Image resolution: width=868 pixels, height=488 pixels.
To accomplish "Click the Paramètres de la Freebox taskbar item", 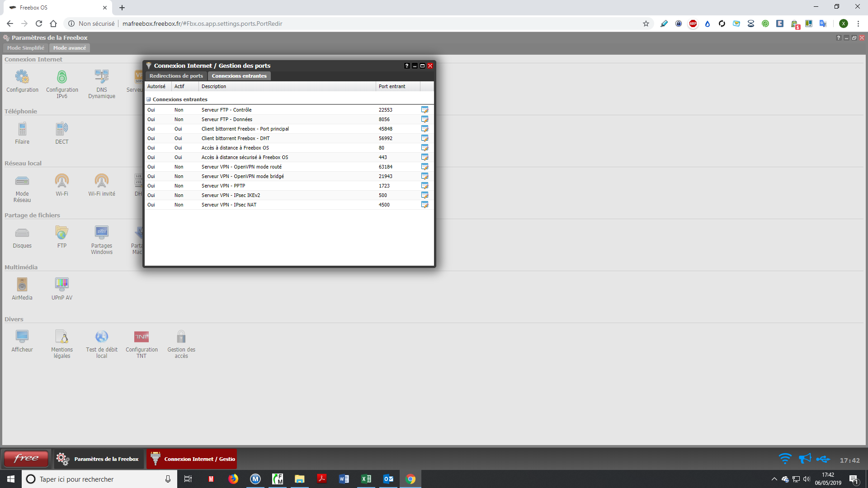I will coord(98,459).
